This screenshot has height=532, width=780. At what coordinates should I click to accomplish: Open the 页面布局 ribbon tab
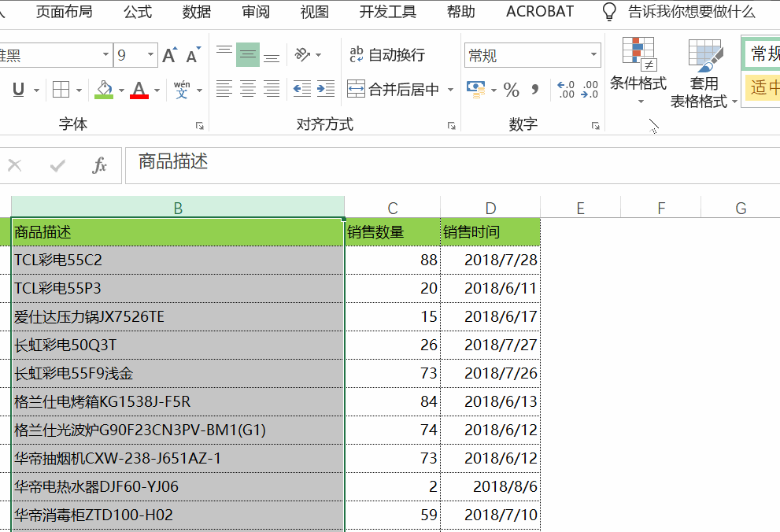pyautogui.click(x=65, y=12)
